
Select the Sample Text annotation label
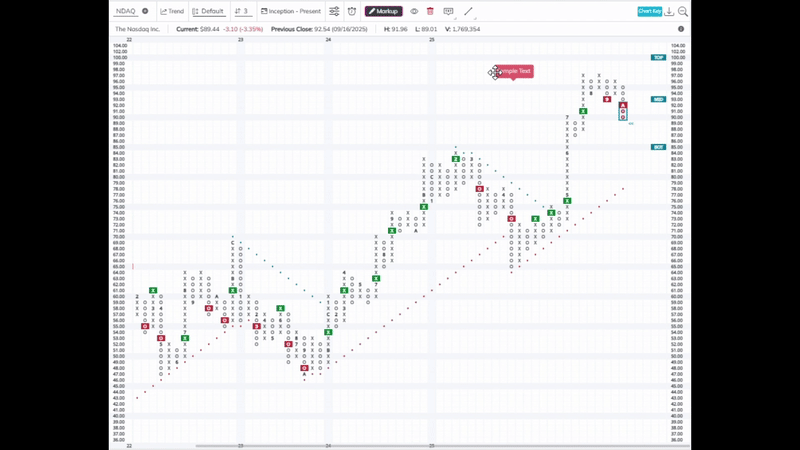click(x=514, y=71)
